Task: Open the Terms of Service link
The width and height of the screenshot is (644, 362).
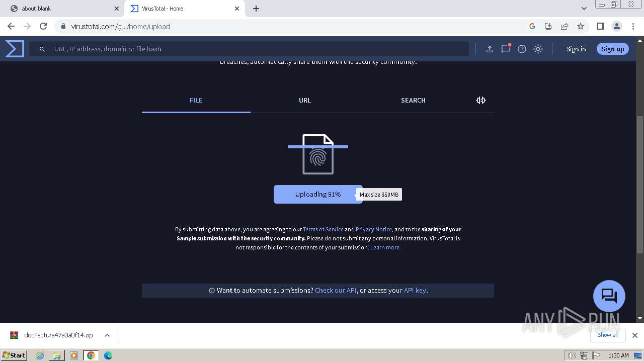Action: [323, 229]
